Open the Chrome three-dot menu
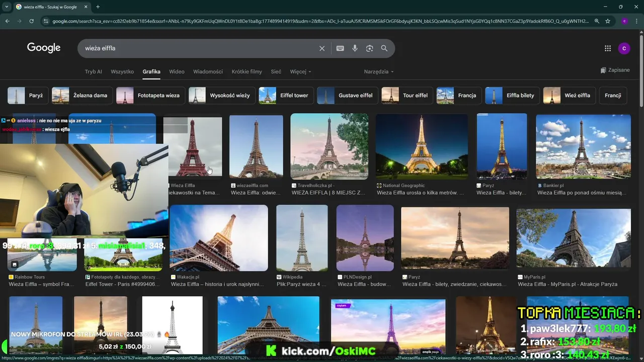Viewport: 644px width, 362px height. click(637, 21)
